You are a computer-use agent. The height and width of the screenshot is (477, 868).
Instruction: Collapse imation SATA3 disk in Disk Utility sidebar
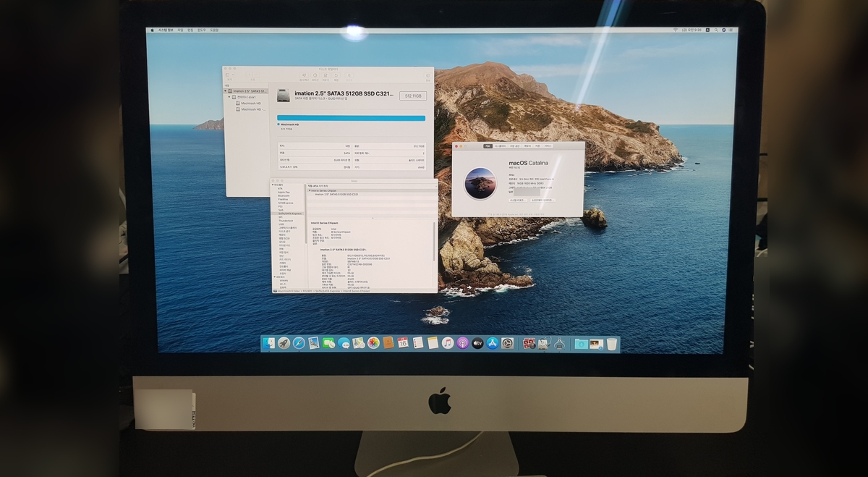(x=225, y=91)
